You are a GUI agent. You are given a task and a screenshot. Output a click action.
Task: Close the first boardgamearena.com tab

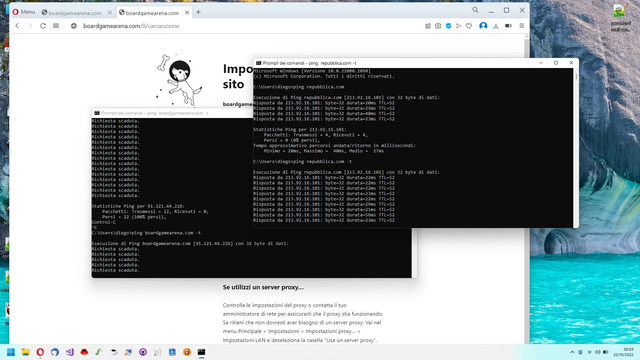(x=109, y=13)
